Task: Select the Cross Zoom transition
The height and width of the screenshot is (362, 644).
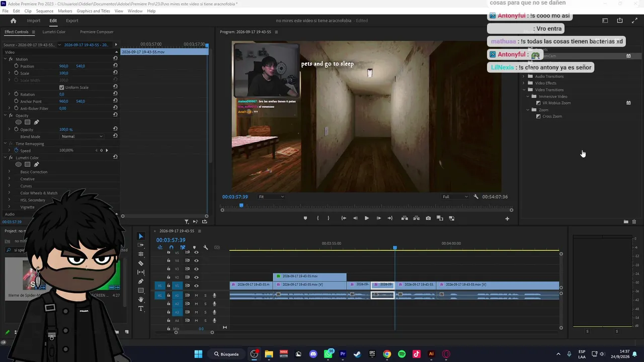Action: coord(552,116)
